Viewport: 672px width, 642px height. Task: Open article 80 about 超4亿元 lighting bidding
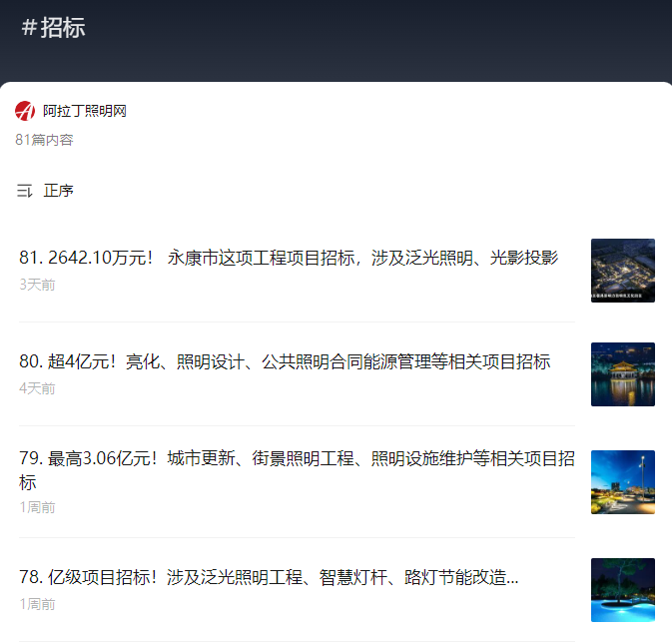[x=285, y=361]
